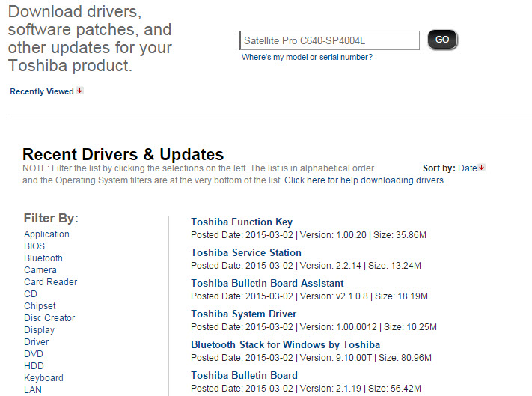Click the red arrow beside Sort by Date

tap(481, 168)
